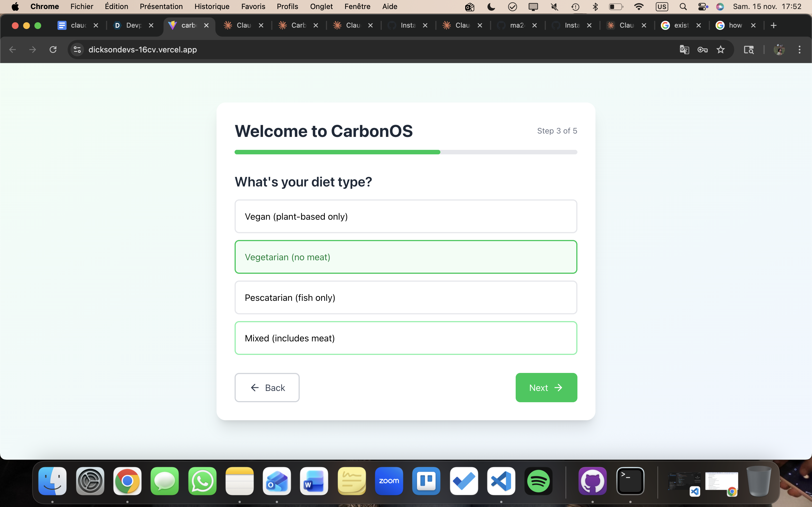Image resolution: width=812 pixels, height=507 pixels.
Task: Open the Google Translate icon in address bar
Action: coord(684,50)
